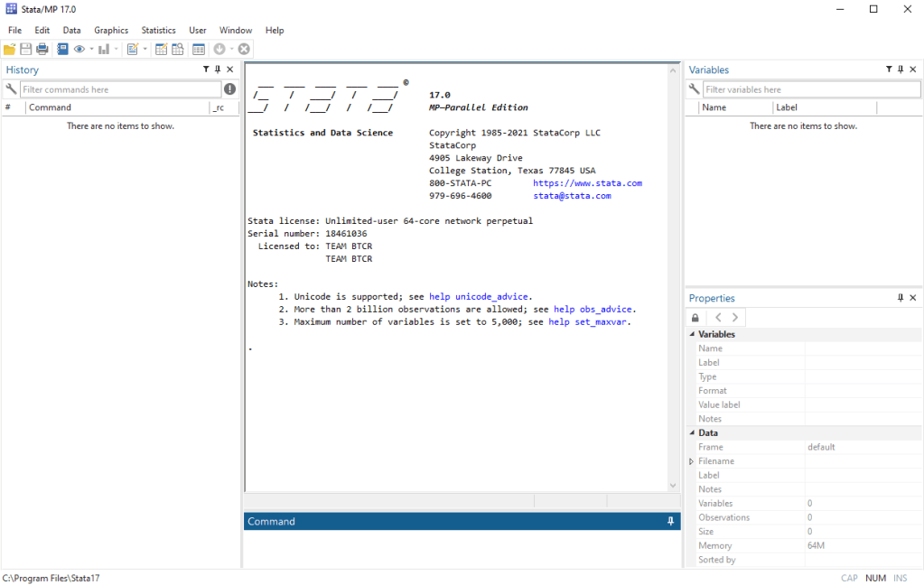Toggle the lock icon in Properties panel
This screenshot has width=924, height=585.
[x=695, y=318]
